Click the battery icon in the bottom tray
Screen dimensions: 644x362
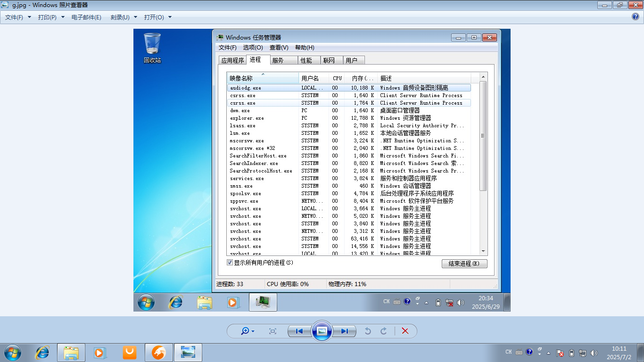pos(572,353)
